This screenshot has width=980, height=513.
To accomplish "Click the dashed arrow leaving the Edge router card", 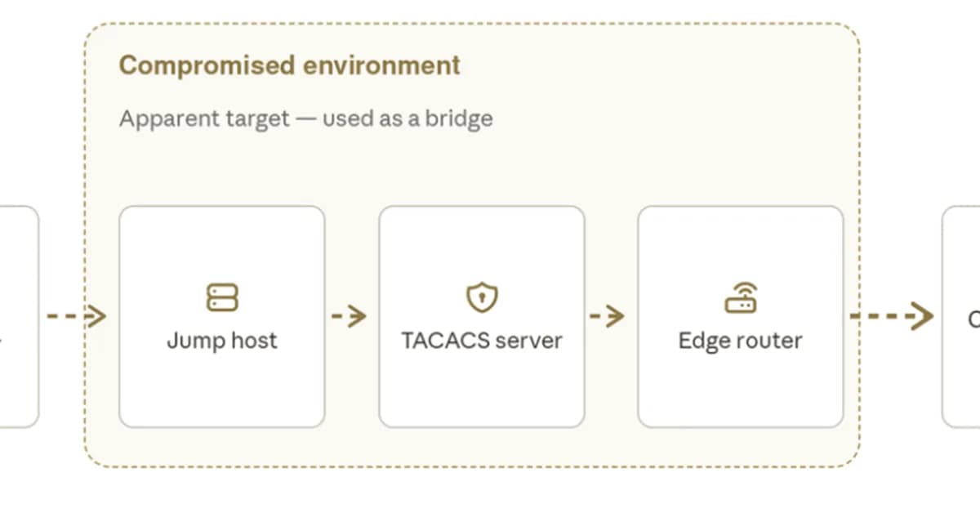I will click(x=892, y=315).
